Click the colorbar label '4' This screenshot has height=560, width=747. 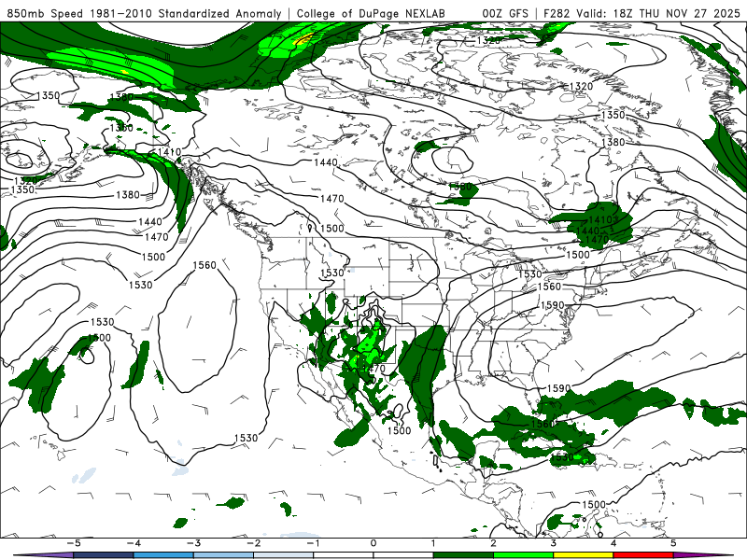[613, 543]
